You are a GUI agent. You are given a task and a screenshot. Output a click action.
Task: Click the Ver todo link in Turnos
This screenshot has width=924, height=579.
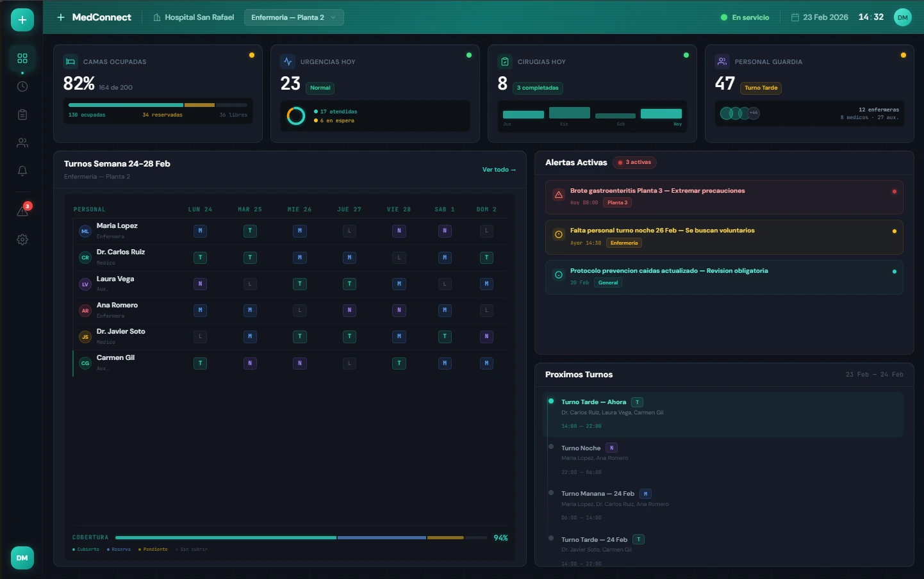[x=499, y=170]
